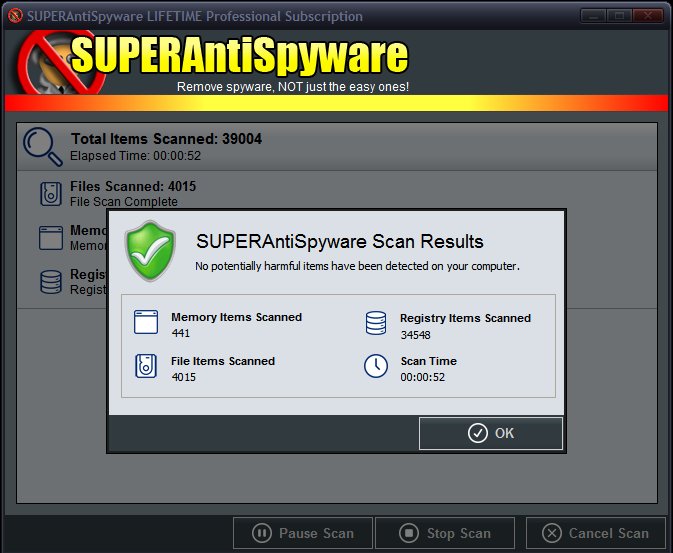
Task: Click the file count value 4015 in dialog
Action: click(x=184, y=377)
